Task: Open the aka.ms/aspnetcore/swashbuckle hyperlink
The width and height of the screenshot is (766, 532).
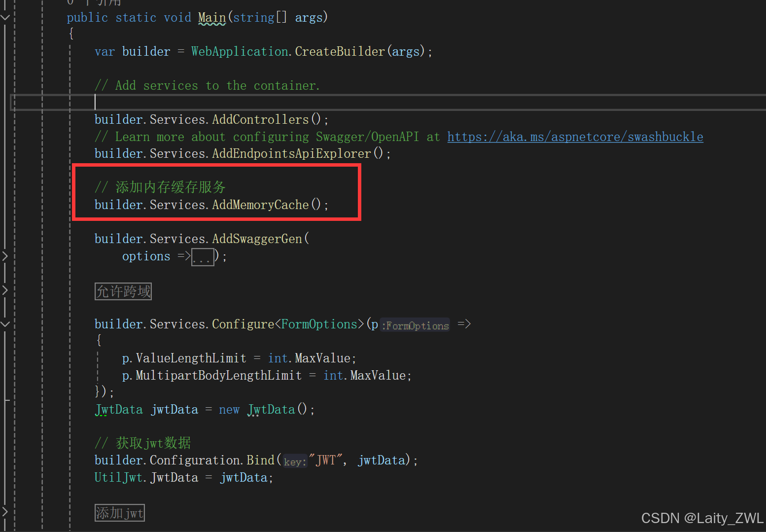Action: (575, 137)
